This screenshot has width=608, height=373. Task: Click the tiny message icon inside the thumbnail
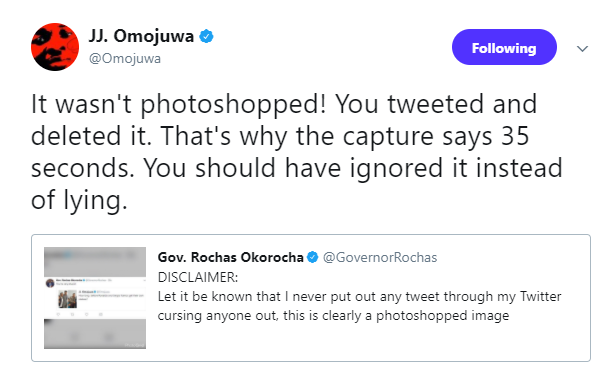coord(101,314)
